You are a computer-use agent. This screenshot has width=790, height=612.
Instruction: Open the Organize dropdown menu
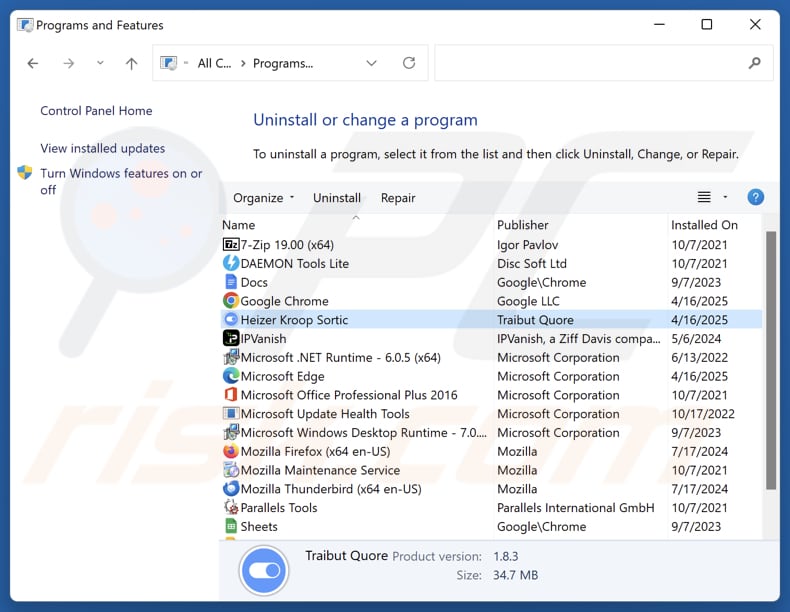click(263, 198)
